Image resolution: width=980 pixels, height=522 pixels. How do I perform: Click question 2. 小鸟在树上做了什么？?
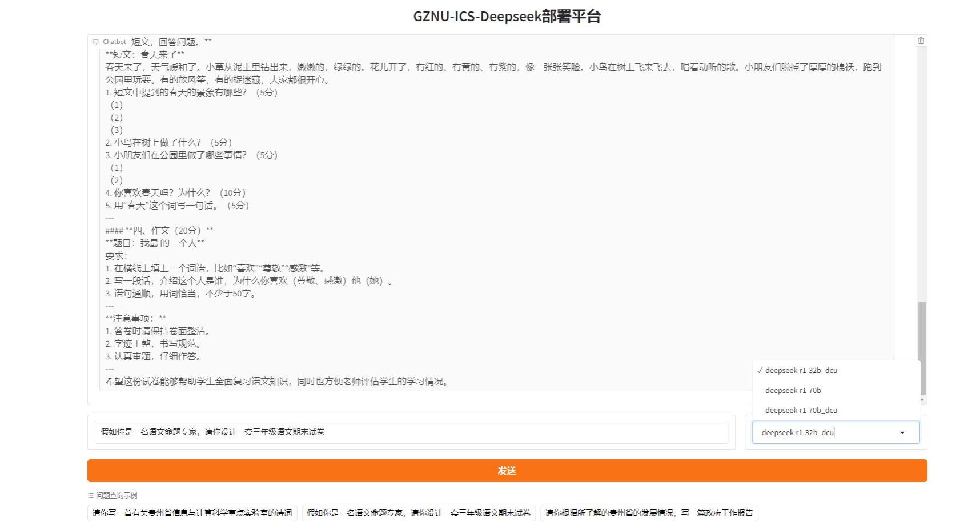168,142
